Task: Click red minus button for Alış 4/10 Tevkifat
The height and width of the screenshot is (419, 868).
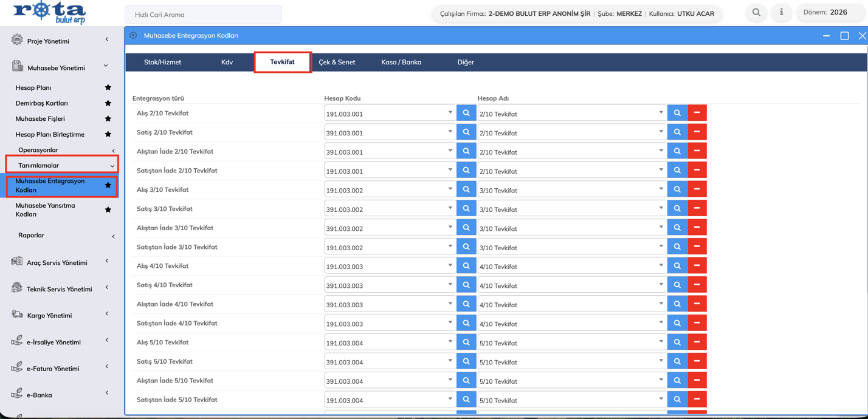Action: pyautogui.click(x=697, y=266)
